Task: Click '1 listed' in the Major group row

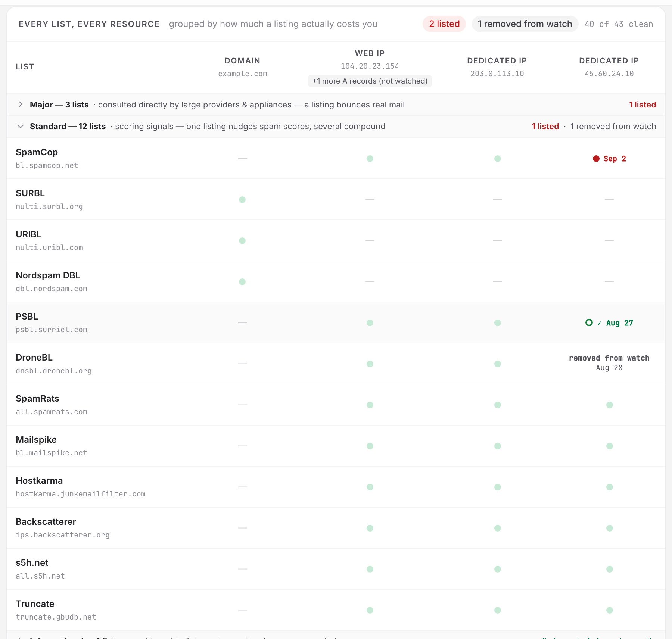Action: 643,105
